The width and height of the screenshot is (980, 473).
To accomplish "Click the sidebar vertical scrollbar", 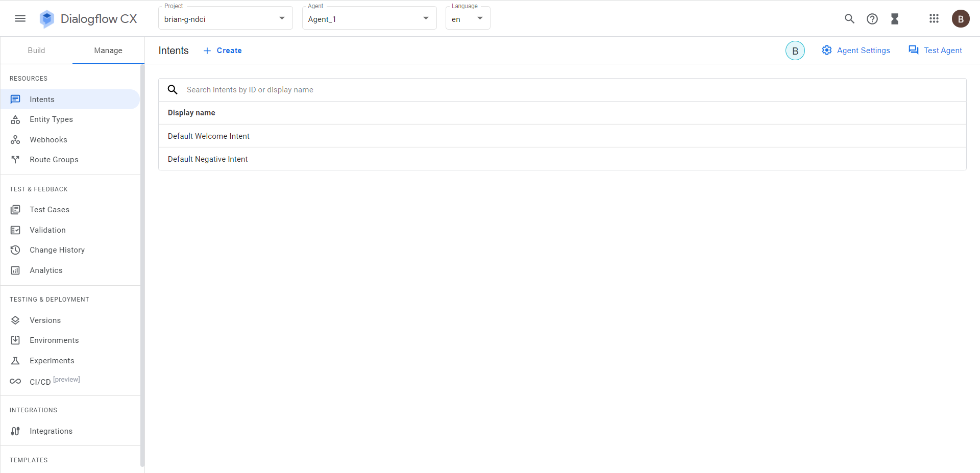I will point(142,265).
